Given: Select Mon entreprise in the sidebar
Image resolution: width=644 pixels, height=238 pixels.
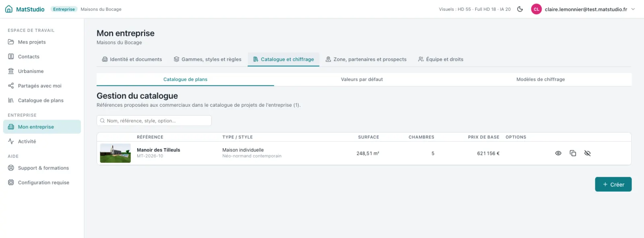Looking at the screenshot, I should (42, 127).
